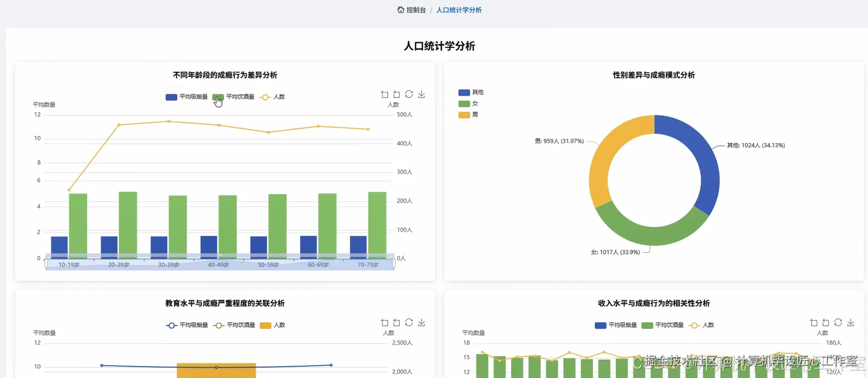Toggle 其他 legend in gender donut chart
868x378 pixels.
pyautogui.click(x=471, y=92)
